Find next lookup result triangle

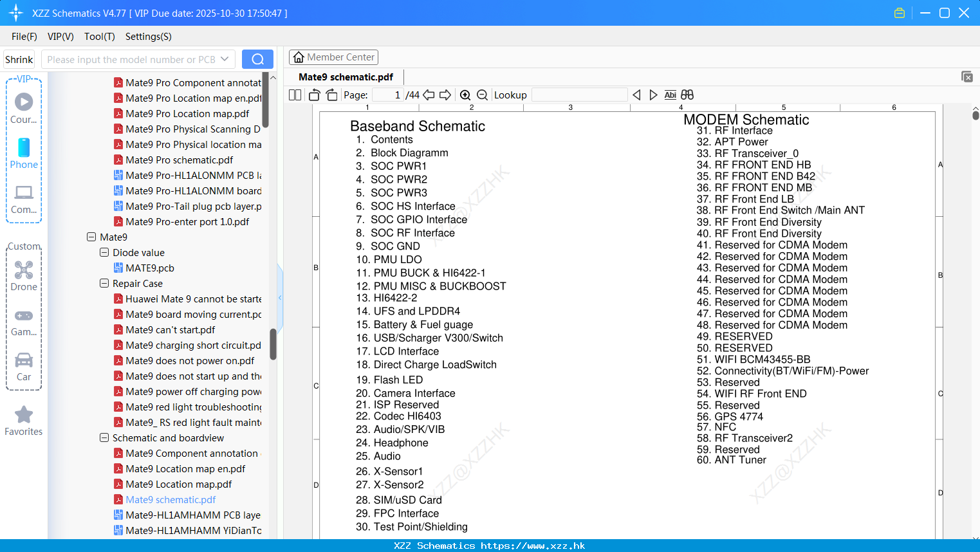[653, 95]
